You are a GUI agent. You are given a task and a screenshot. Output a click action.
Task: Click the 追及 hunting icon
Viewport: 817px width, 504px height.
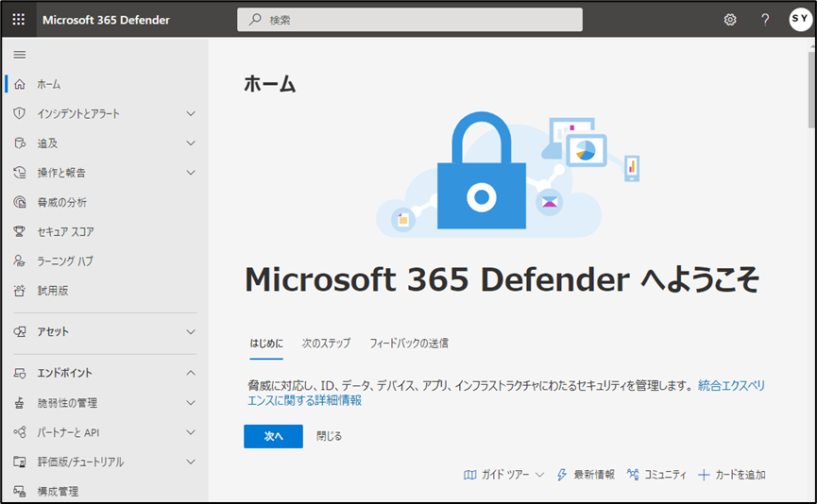click(x=20, y=143)
